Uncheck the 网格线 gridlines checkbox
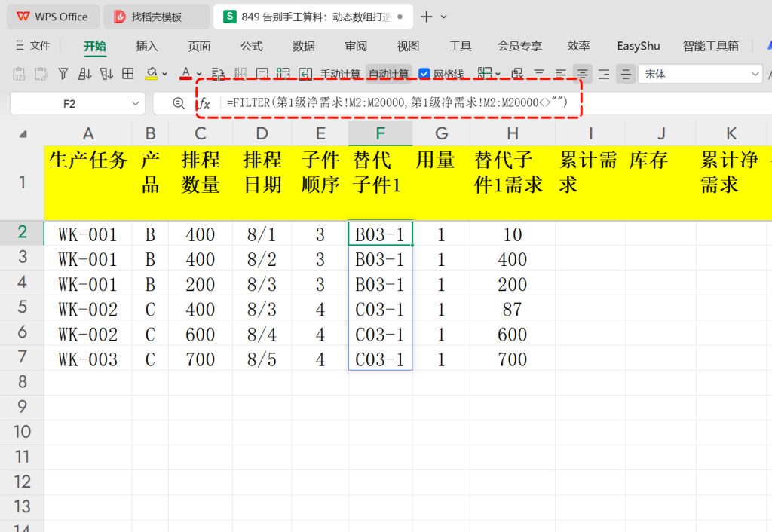The width and height of the screenshot is (772, 532). (424, 74)
